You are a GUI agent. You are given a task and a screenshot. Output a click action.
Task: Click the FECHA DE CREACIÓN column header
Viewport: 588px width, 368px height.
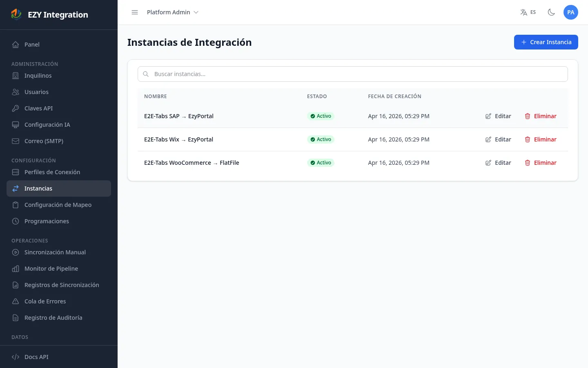(394, 96)
